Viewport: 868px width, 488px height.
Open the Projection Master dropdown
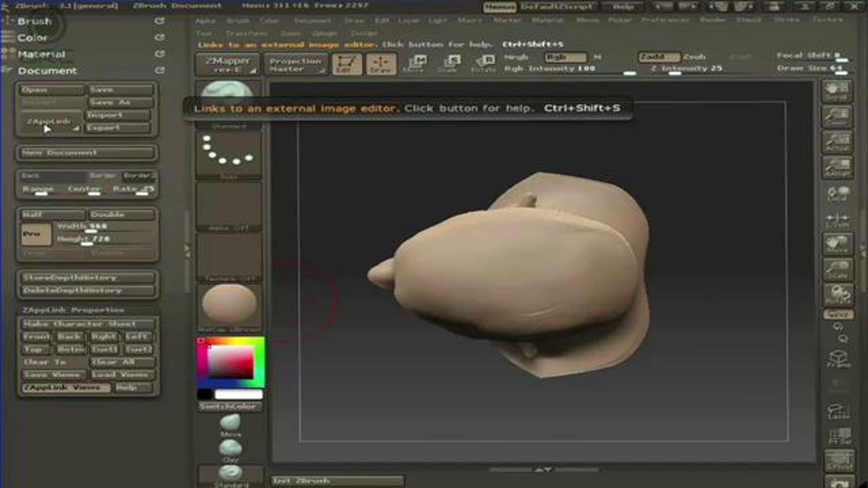click(x=296, y=64)
